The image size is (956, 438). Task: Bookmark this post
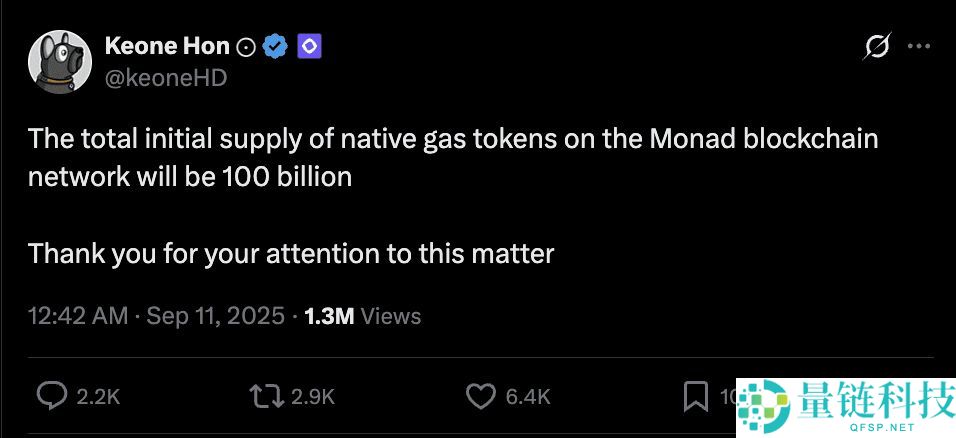(x=695, y=397)
